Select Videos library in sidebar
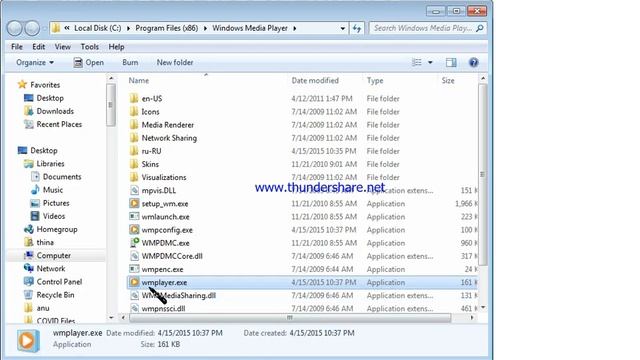Screen dimensions: 640x360 54,216
